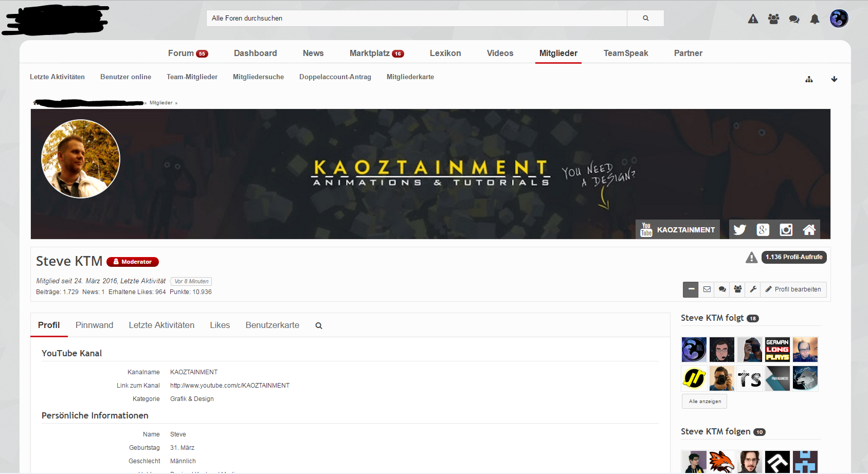This screenshot has height=474, width=868.
Task: Click the red Moderator badge
Action: (x=133, y=262)
